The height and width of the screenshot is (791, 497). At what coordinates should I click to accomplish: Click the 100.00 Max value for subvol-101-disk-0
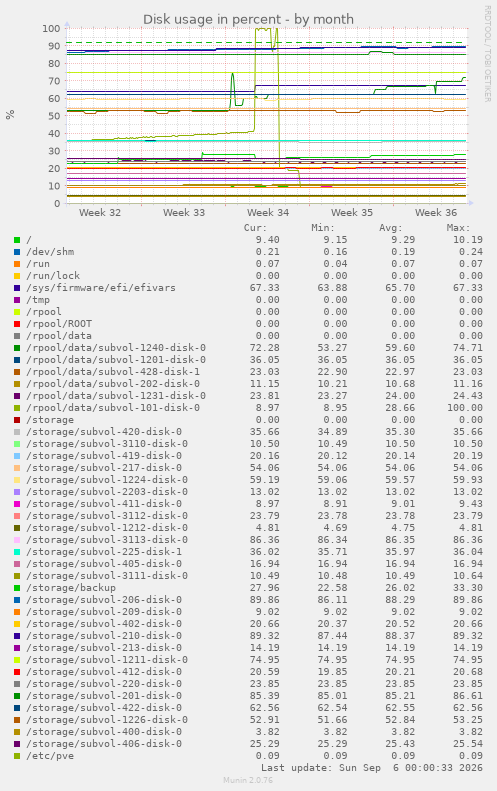(465, 408)
